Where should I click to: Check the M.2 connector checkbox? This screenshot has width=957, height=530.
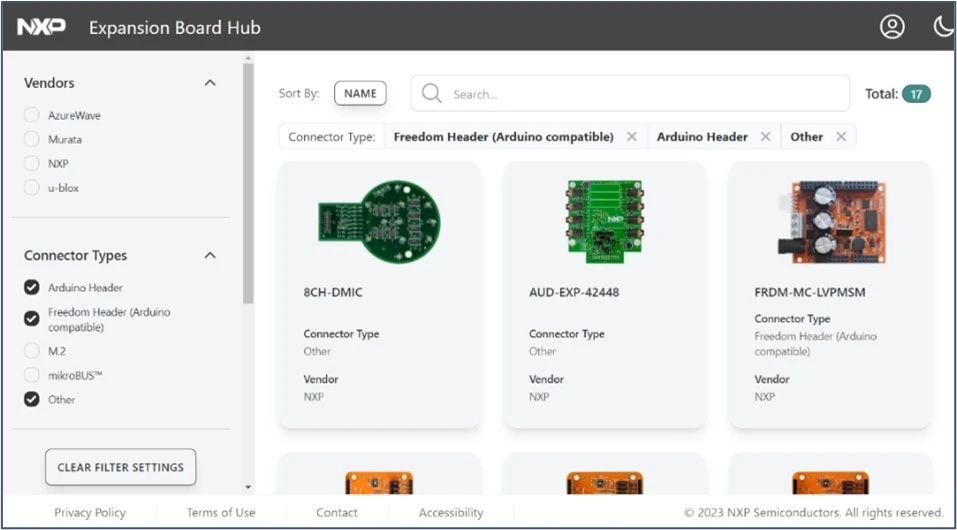pyautogui.click(x=32, y=350)
